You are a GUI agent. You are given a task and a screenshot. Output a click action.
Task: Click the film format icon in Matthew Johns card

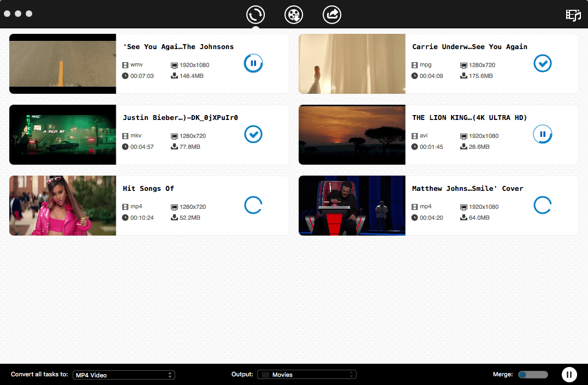(x=414, y=207)
